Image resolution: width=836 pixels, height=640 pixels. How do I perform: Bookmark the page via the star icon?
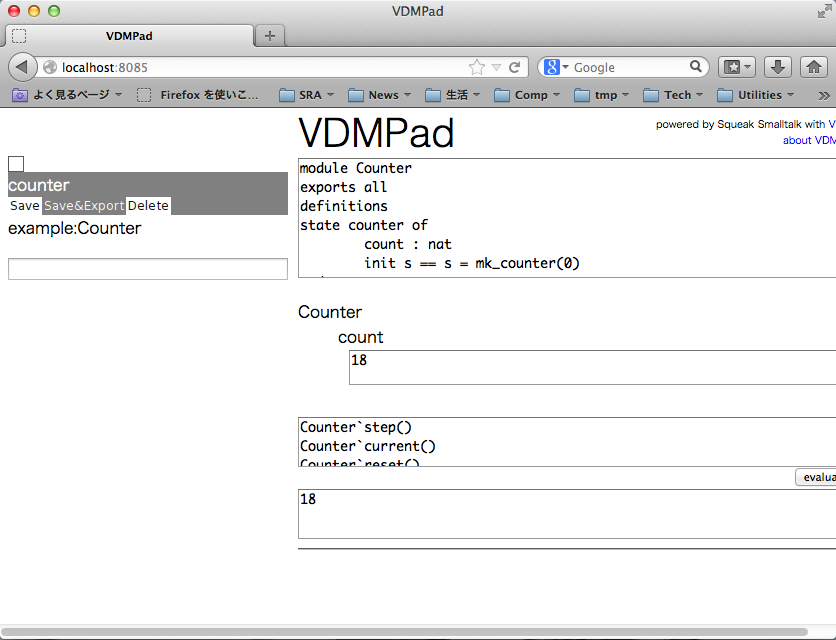coord(478,67)
